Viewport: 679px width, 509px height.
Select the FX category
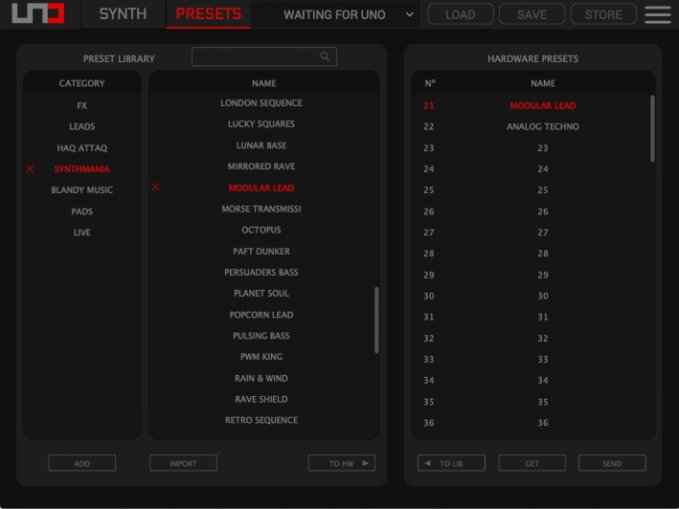tap(82, 105)
